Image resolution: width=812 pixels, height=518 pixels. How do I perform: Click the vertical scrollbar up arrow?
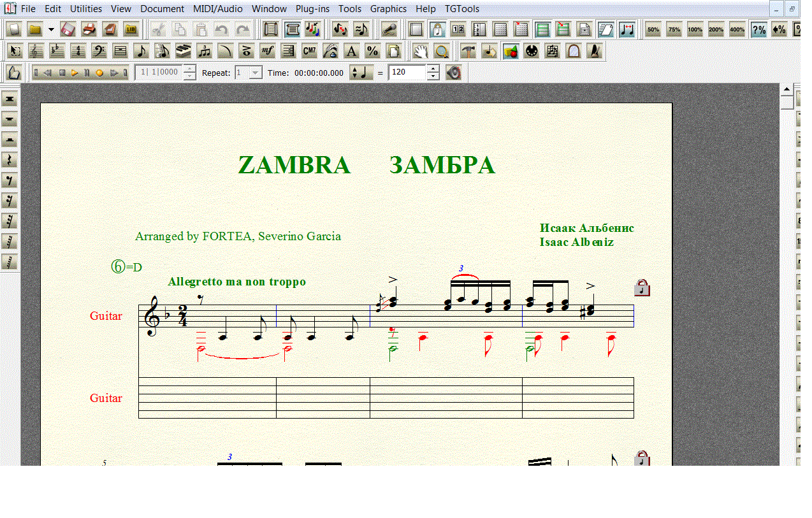point(787,89)
